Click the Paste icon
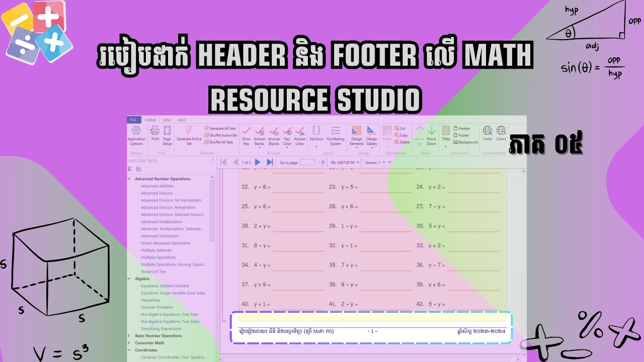The height and width of the screenshot is (362, 644). coord(387,131)
